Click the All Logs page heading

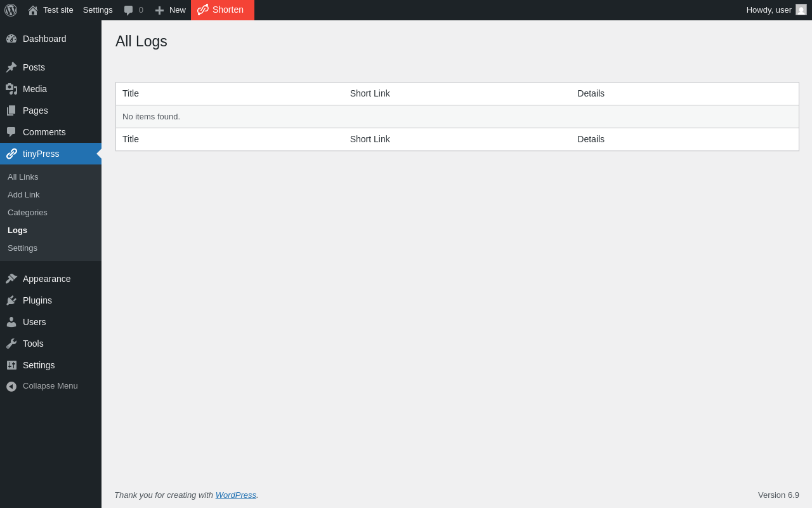(x=141, y=41)
